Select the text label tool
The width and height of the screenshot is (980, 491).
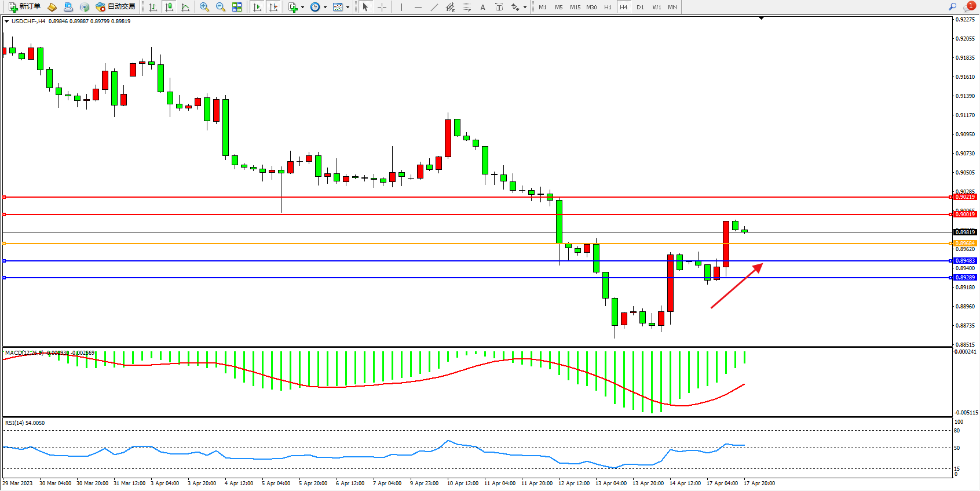pyautogui.click(x=482, y=7)
